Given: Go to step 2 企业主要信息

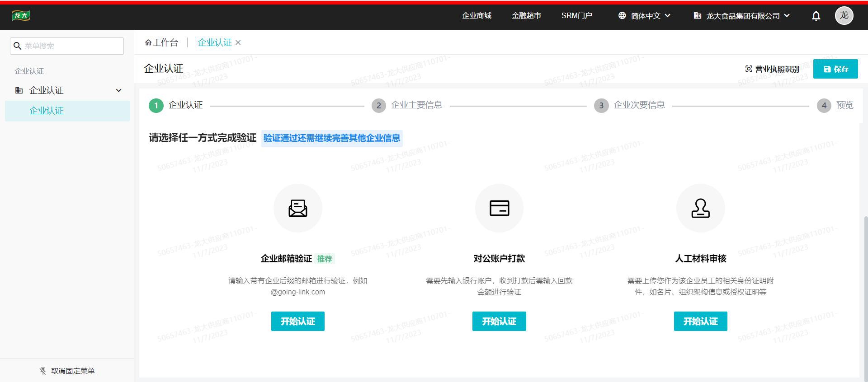Looking at the screenshot, I should (406, 105).
